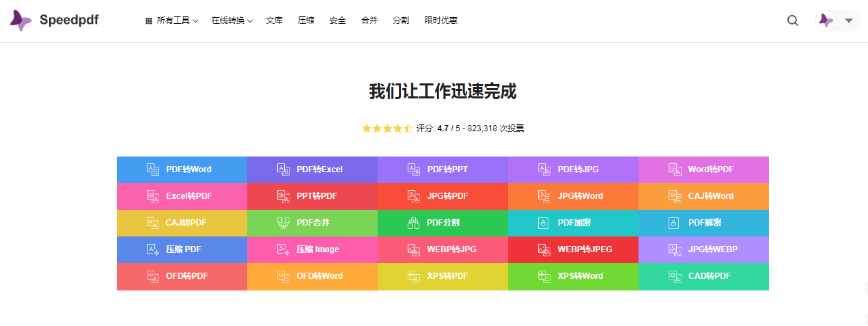The width and height of the screenshot is (868, 326).
Task: Click the 我们让工作迅速完成 heading
Action: pyautogui.click(x=443, y=92)
